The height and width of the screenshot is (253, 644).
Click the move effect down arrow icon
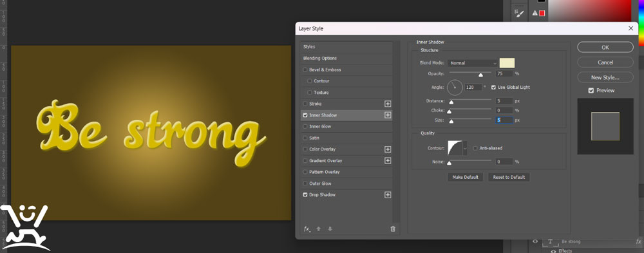(x=330, y=229)
